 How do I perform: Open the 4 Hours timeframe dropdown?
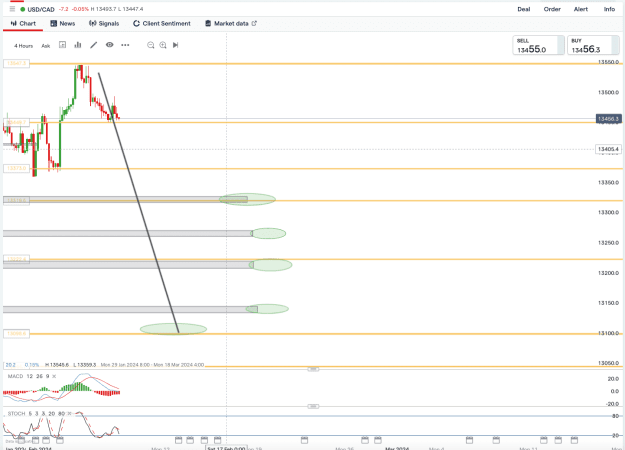coord(24,46)
